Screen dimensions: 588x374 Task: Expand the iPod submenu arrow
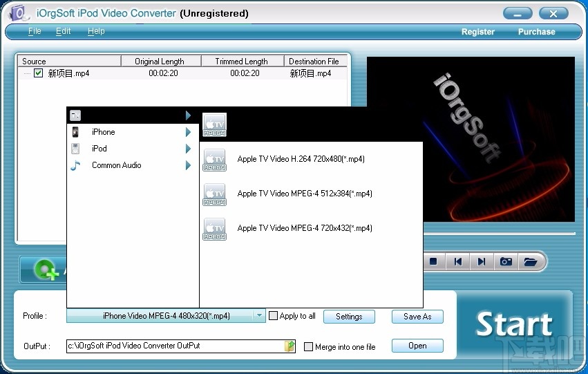188,149
